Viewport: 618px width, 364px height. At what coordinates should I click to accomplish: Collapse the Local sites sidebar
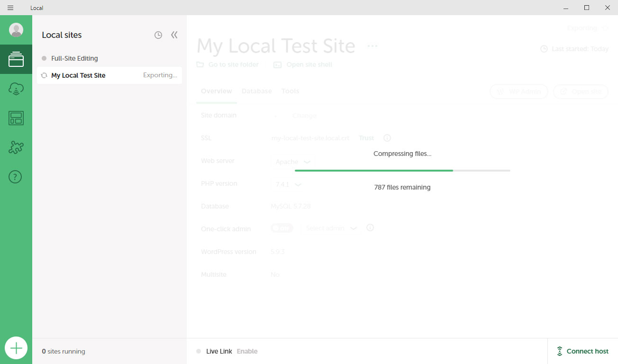(x=174, y=35)
